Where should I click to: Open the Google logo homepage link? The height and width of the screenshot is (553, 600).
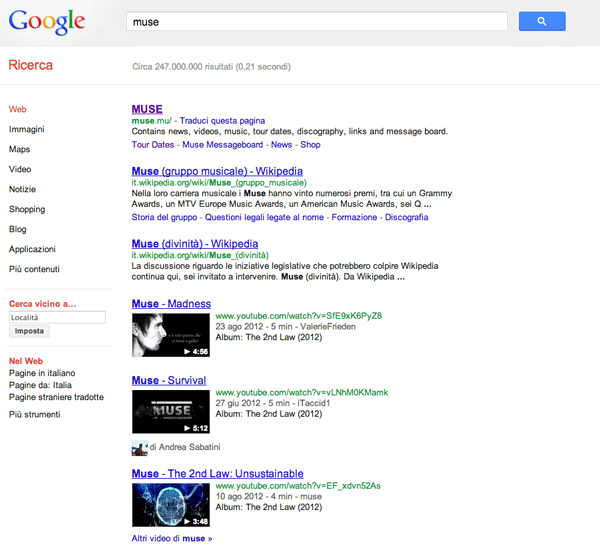tap(47, 22)
